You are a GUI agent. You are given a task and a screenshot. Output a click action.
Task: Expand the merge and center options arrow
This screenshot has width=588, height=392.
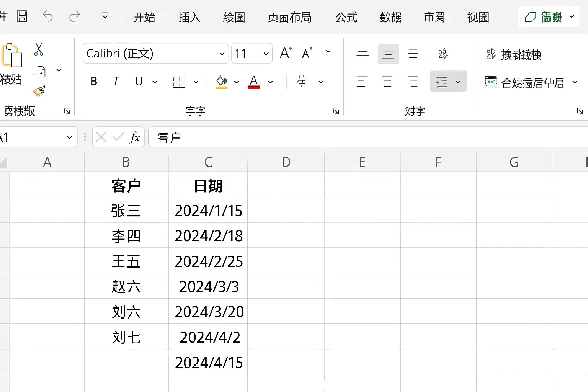point(575,82)
